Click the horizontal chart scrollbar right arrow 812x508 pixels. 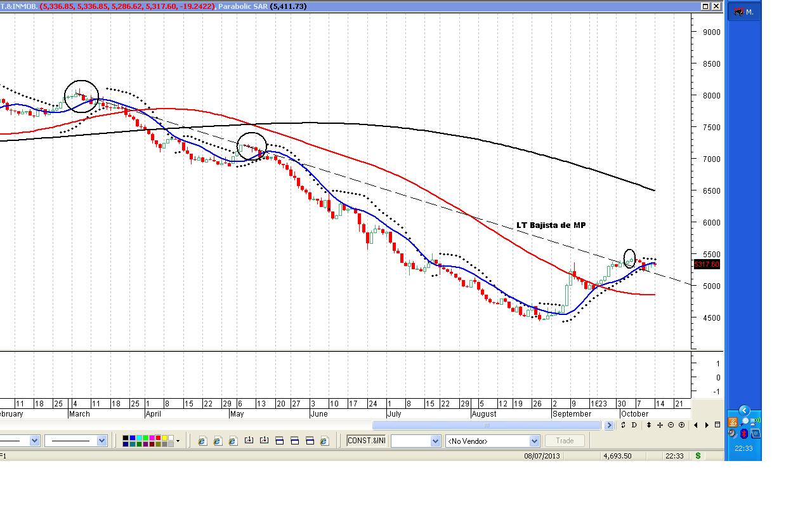click(609, 425)
